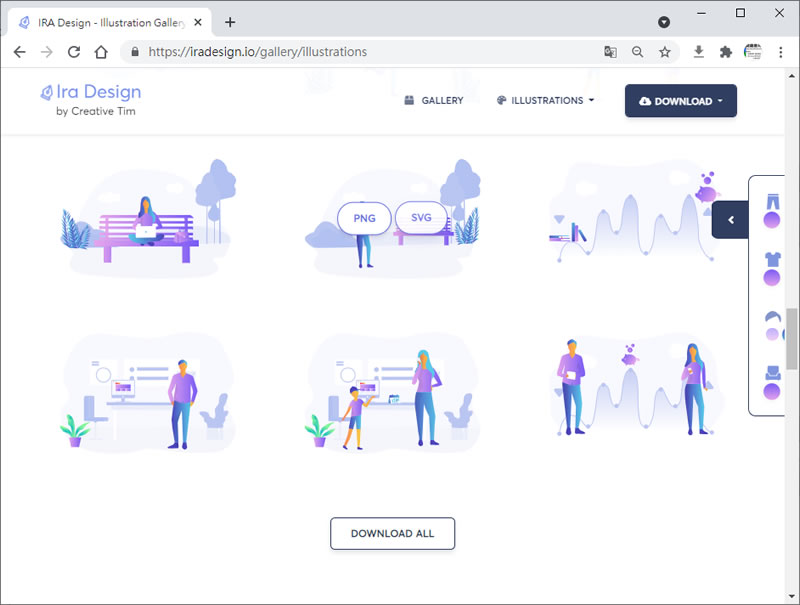Open the browser downloads icon
This screenshot has width=800, height=605.
(x=699, y=52)
